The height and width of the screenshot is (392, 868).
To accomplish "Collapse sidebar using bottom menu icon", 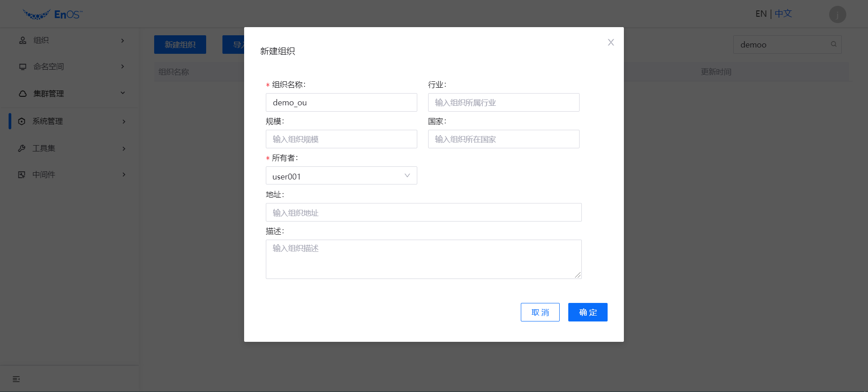I will [x=16, y=379].
